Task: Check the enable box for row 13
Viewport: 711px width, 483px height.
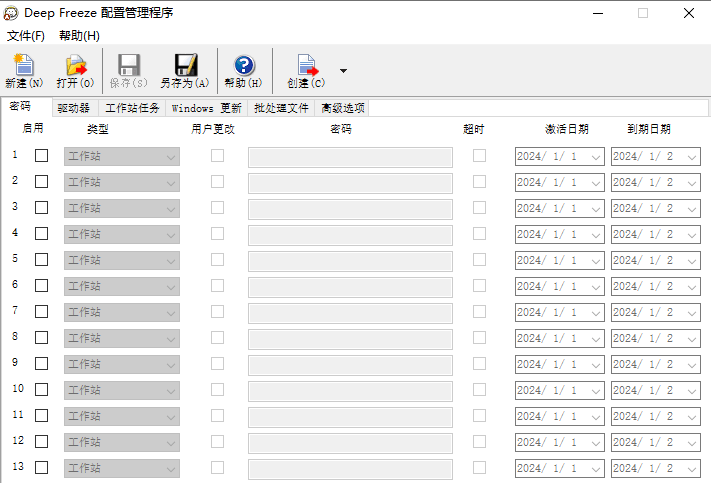Action: click(41, 468)
